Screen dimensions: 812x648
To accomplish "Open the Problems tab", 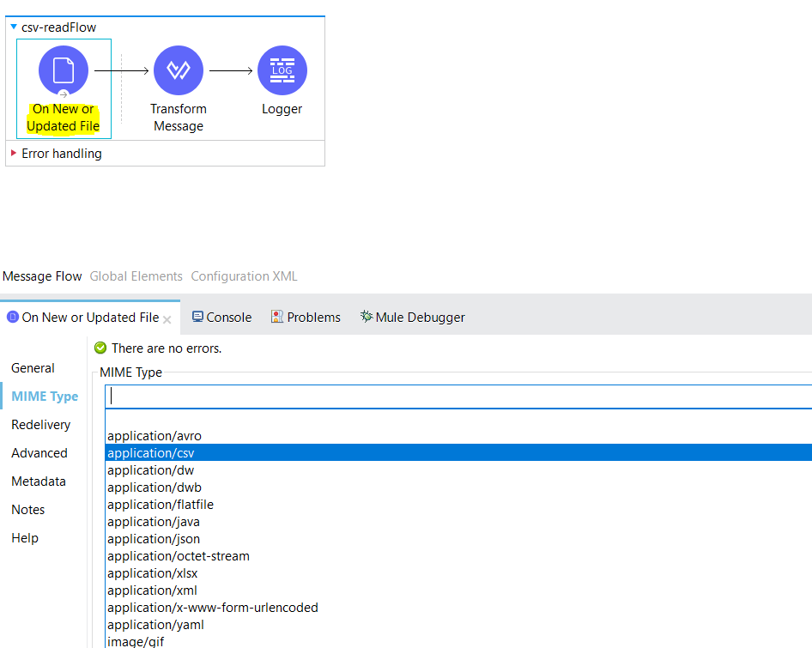I will 306,318.
